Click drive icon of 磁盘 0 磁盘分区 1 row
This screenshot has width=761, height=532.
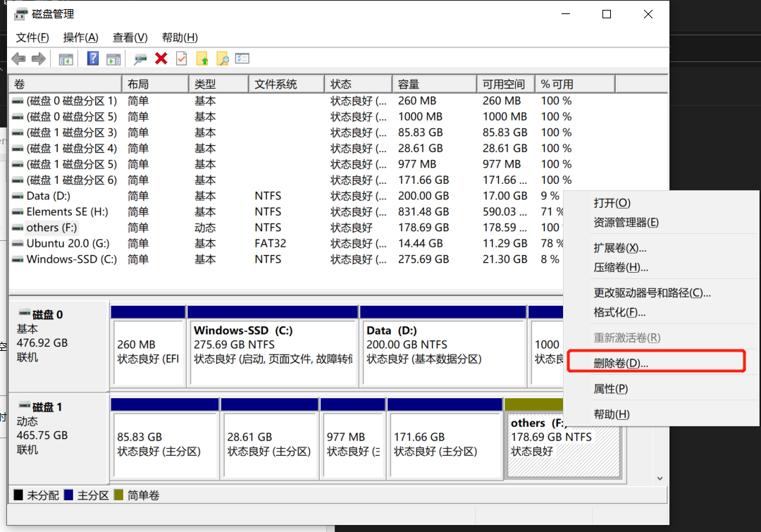coord(18,101)
